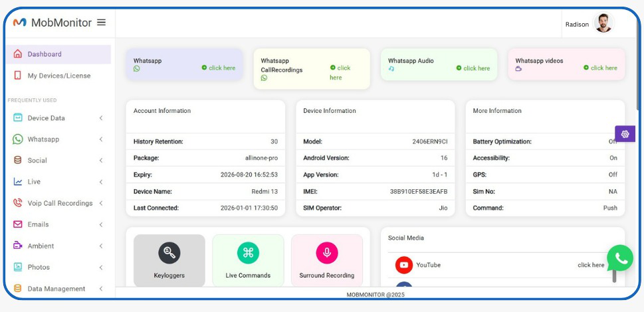Viewport: 644px width, 312px height.
Task: Click WhatsApp icon in CallRecordings card
Action: pos(264,78)
